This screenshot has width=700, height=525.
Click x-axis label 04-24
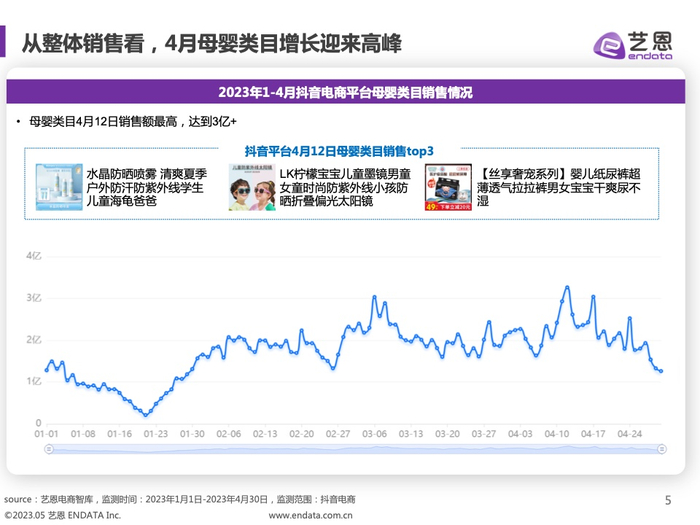[629, 434]
